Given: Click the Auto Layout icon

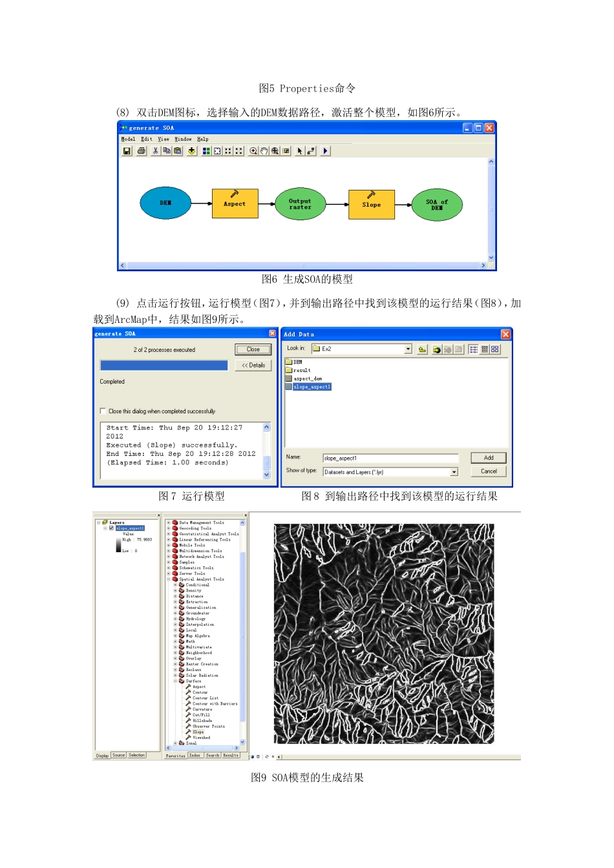Looking at the screenshot, I should (x=207, y=151).
